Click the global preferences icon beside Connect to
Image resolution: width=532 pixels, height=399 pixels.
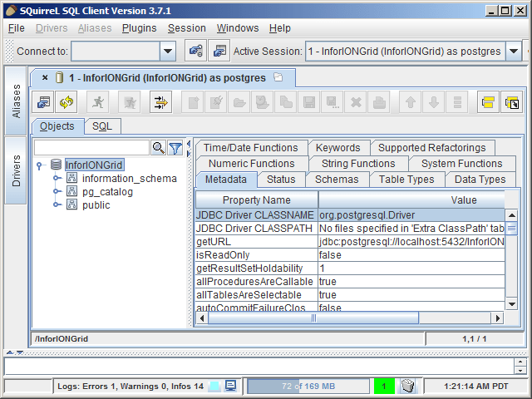pyautogui.click(x=195, y=52)
